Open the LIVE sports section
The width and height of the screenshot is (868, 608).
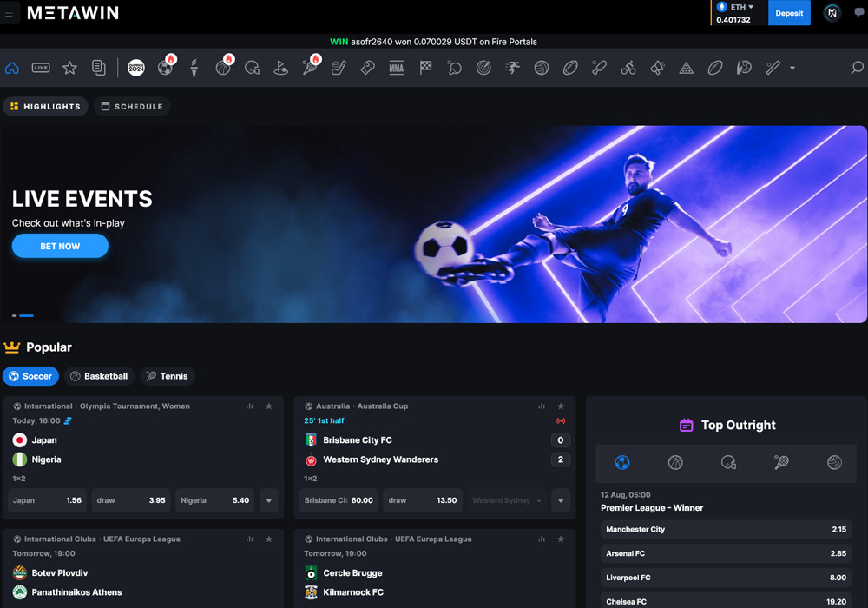40,67
